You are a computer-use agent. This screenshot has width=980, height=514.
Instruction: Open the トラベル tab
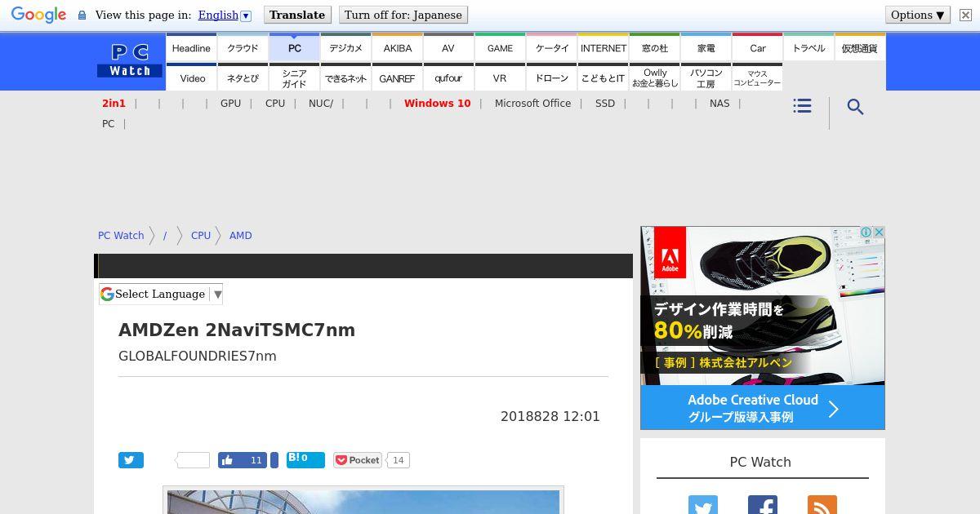coord(808,48)
